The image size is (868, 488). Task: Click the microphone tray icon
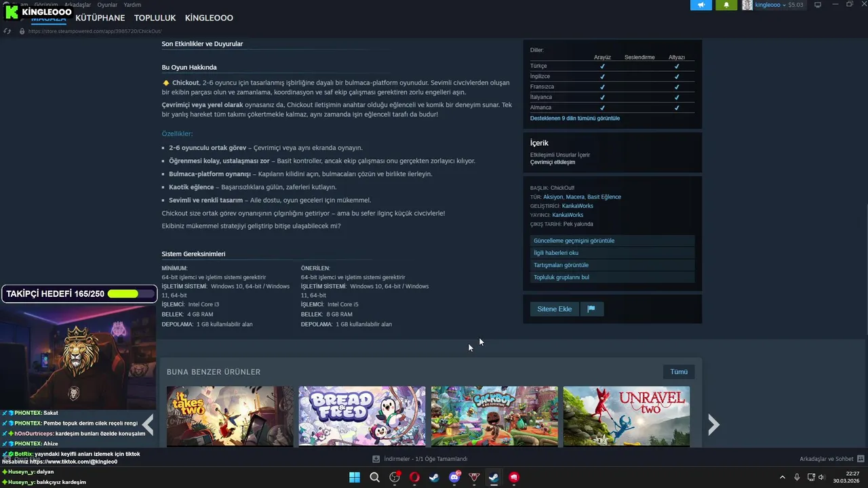point(797,477)
